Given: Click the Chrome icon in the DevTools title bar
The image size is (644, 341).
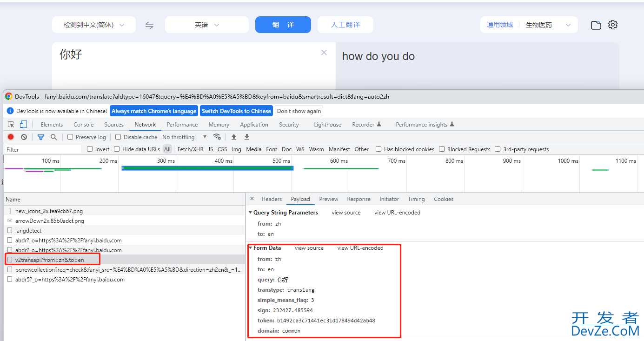Looking at the screenshot, I should pos(9,96).
